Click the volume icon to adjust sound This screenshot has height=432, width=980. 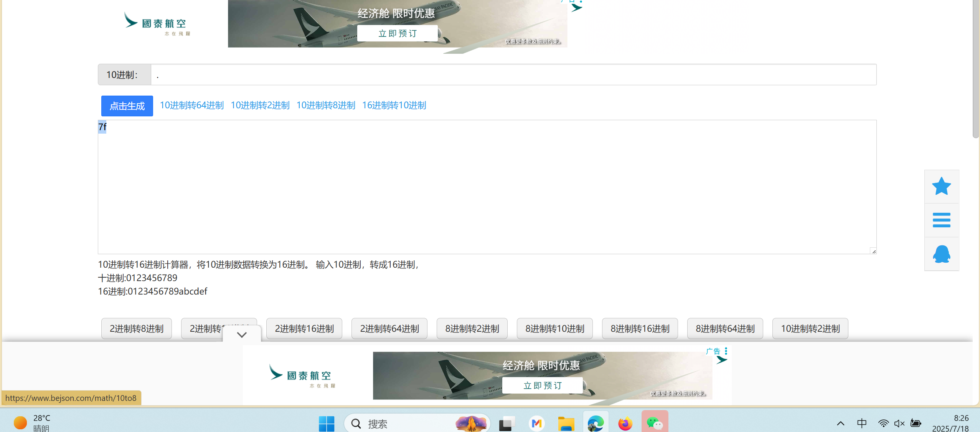click(x=899, y=423)
